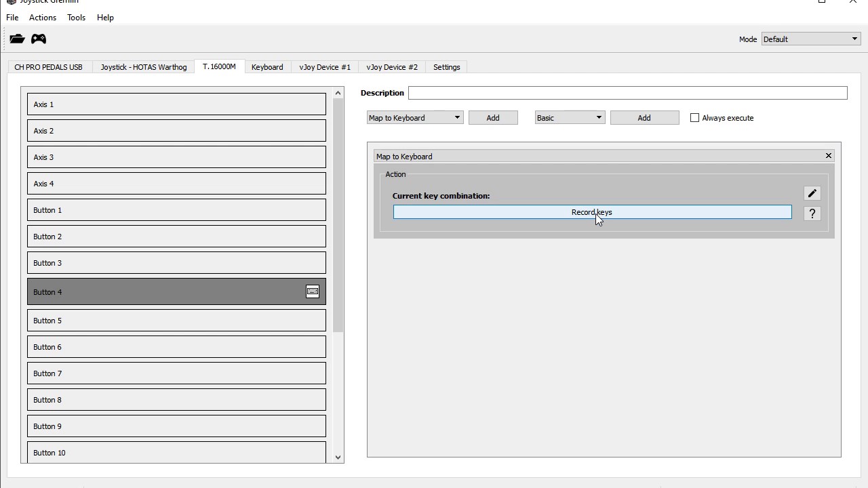Expand the Map to Keyboard action dropdown
The image size is (868, 488).
click(415, 118)
